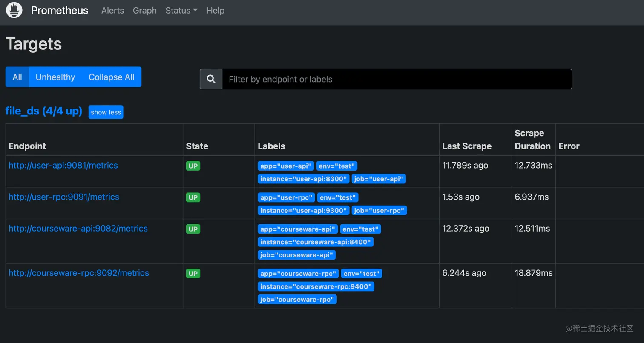The height and width of the screenshot is (343, 644).
Task: Click the 11.789s ago last scrape value
Action: [x=465, y=165]
